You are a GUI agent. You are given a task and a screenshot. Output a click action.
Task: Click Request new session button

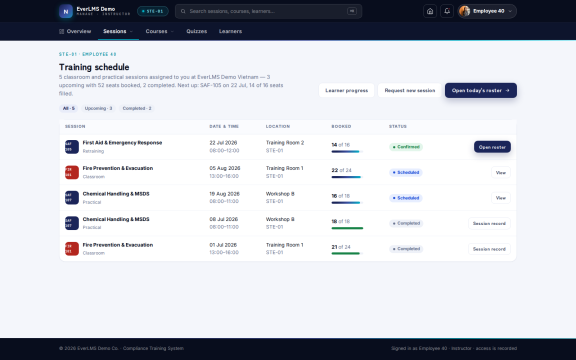click(x=410, y=90)
